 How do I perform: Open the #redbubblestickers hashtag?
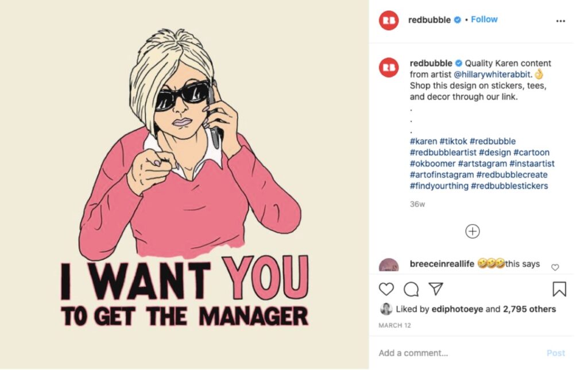click(509, 186)
